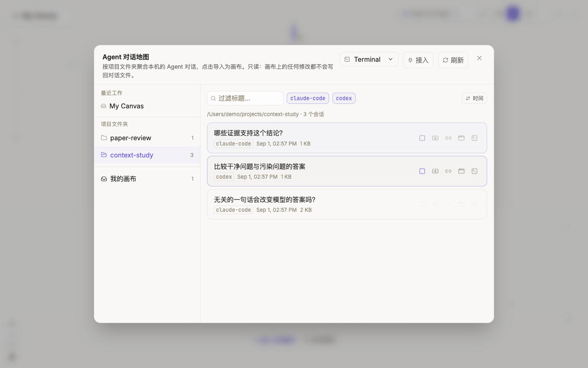Click the 最近工作 section label
Screen dimensions: 588x368
coord(111,93)
